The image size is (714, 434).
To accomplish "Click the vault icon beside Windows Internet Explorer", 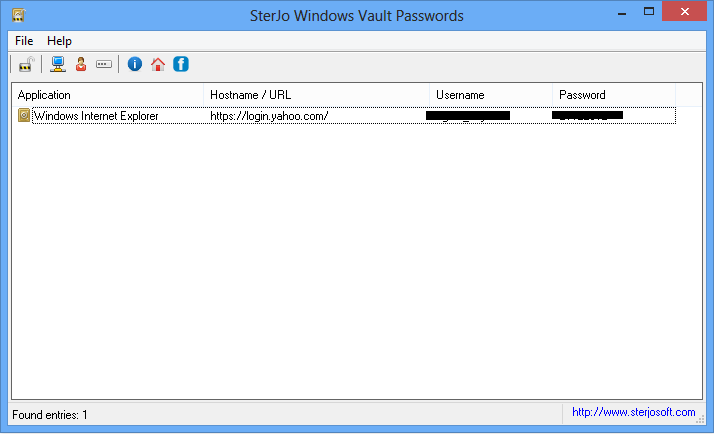I will pyautogui.click(x=25, y=116).
